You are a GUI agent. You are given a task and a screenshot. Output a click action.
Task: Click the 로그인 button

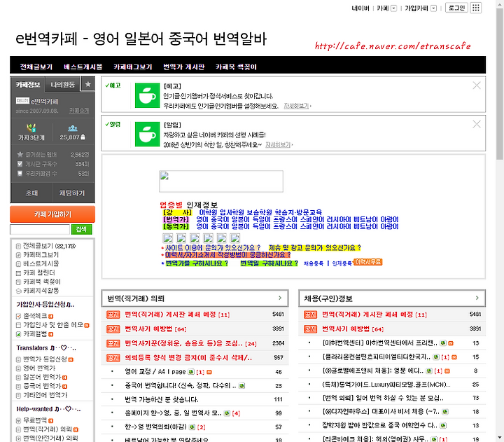456,8
